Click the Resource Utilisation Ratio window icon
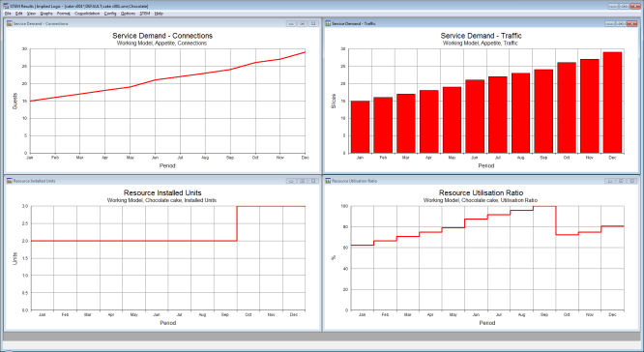This screenshot has width=644, height=352. click(328, 181)
